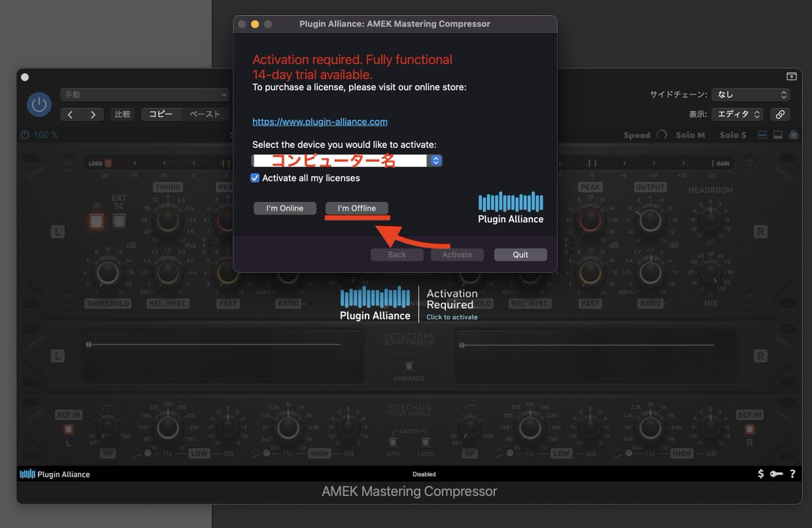Click the blue stacked-panels view icon near Solo S
This screenshot has width=812, height=528.
[x=763, y=135]
